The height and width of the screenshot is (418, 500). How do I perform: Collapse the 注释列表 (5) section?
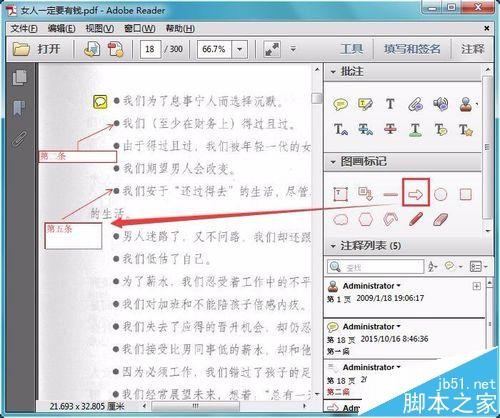(333, 246)
